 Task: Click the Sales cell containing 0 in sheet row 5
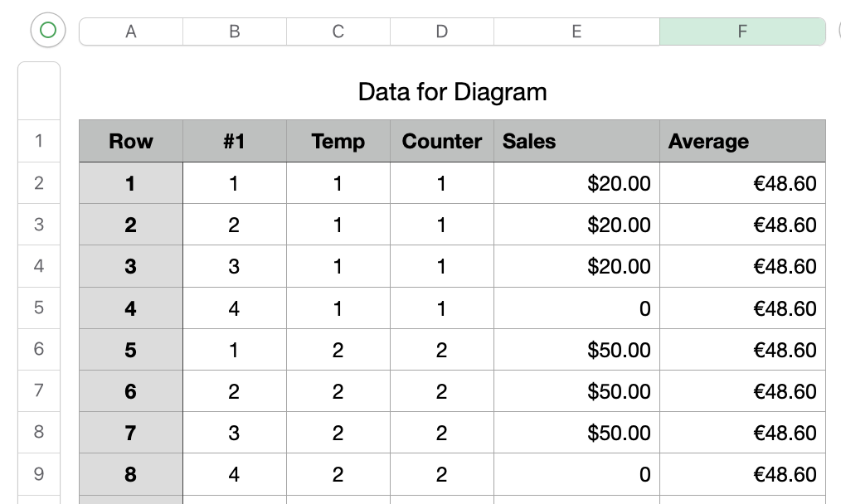(576, 308)
